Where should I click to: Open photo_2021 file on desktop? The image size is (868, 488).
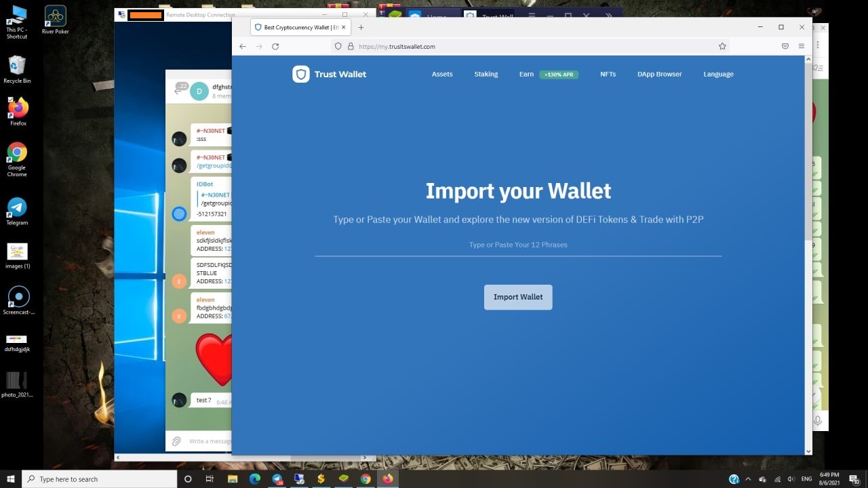point(17,384)
